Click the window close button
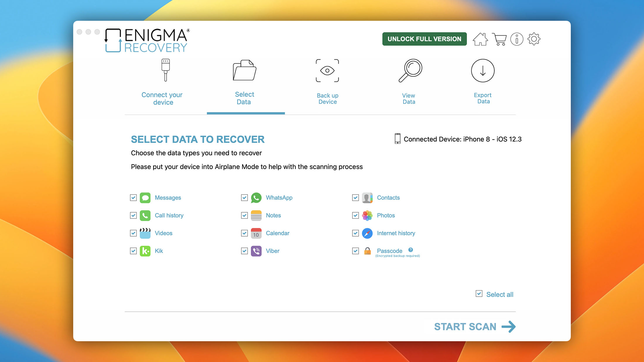The image size is (644, 362). [79, 32]
